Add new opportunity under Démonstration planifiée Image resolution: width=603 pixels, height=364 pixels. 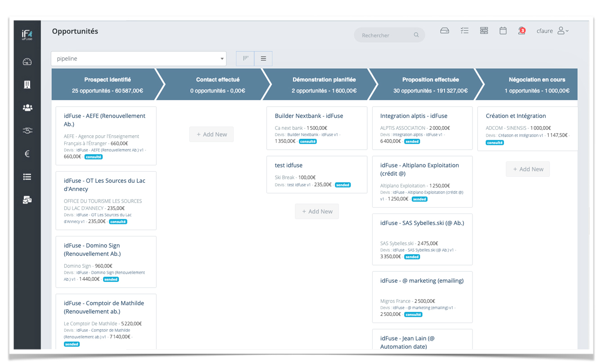(x=317, y=212)
